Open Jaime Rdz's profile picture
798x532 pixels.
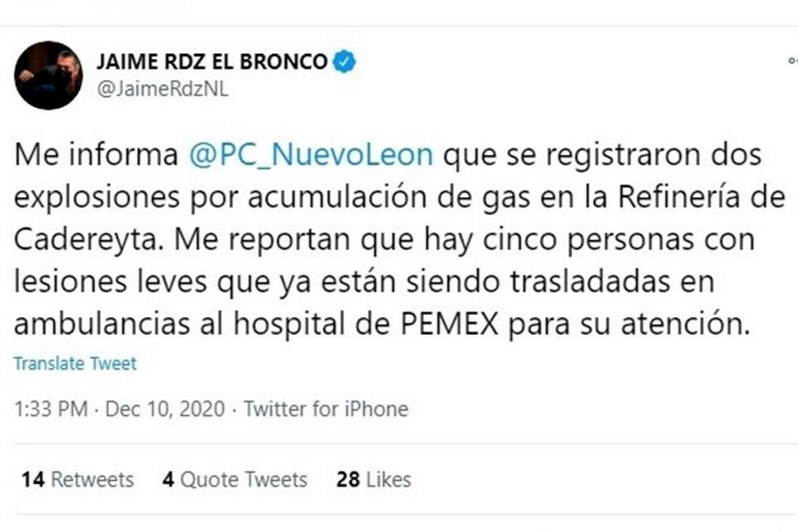tap(48, 76)
